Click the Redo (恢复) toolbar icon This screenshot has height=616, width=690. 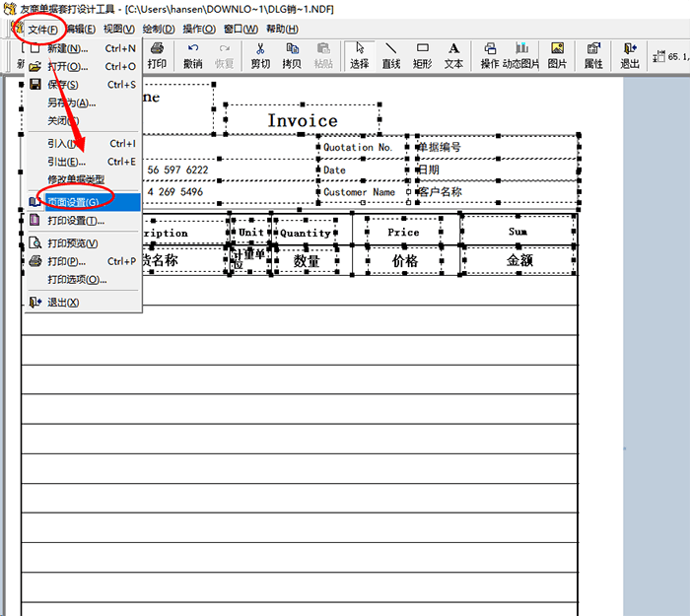coord(225,55)
